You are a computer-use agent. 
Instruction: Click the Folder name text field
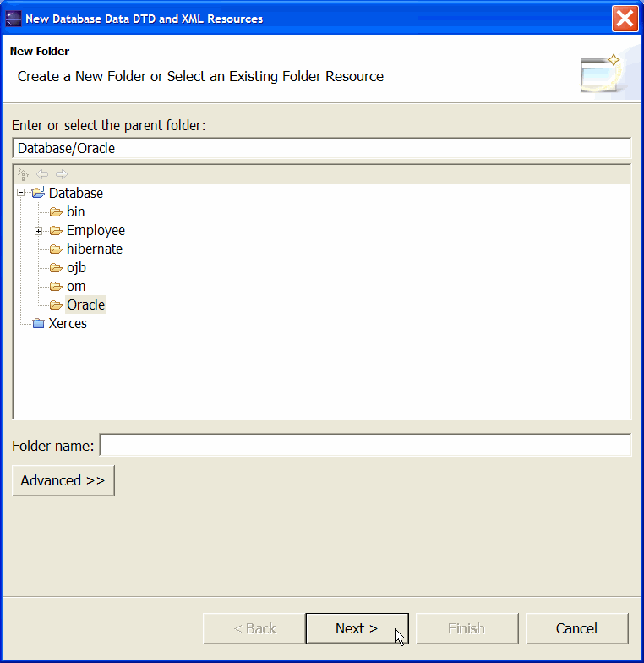[x=365, y=445]
